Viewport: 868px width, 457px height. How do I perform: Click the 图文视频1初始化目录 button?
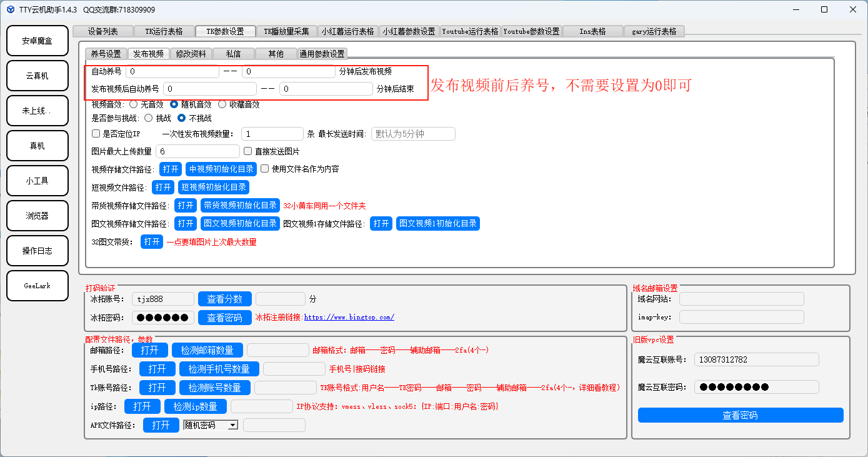438,223
